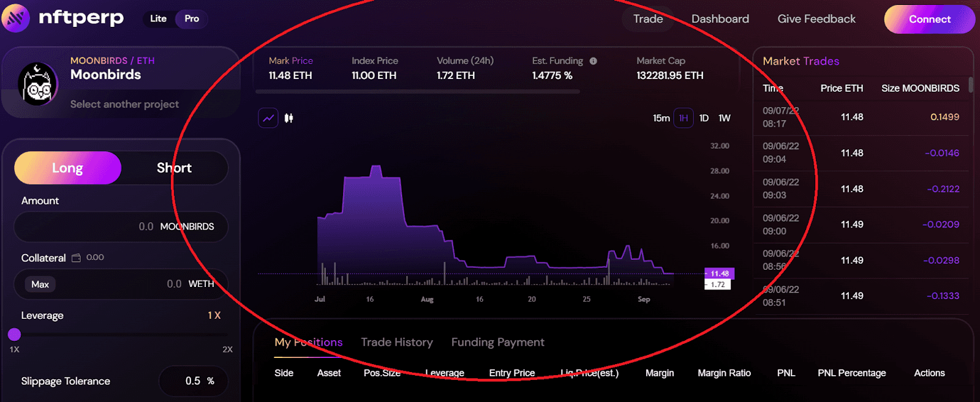
Task: Switch to Lite mode
Action: click(x=158, y=18)
